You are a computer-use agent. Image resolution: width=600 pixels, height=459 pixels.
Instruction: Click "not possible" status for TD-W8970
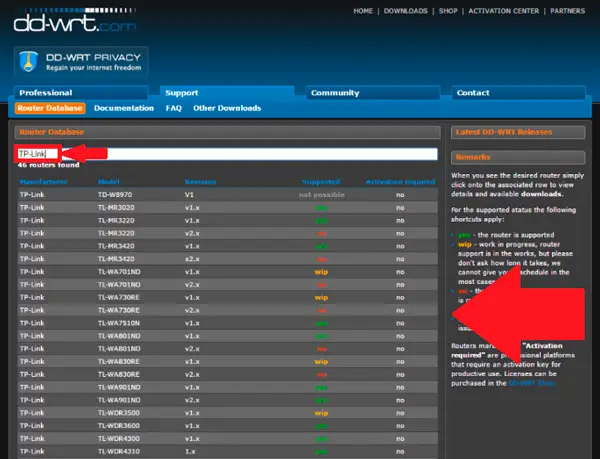tap(321, 195)
